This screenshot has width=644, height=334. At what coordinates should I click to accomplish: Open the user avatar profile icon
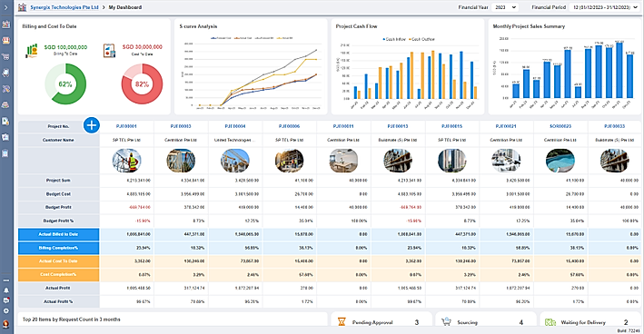5,324
